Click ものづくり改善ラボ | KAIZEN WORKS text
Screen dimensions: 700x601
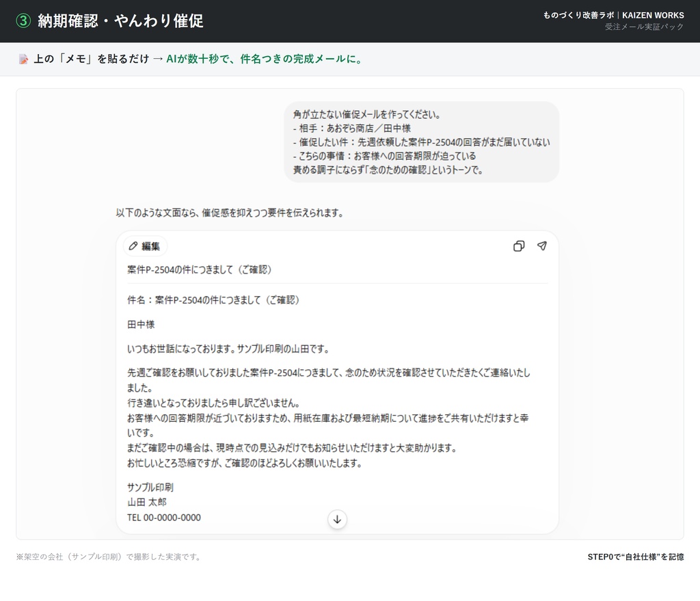point(613,15)
